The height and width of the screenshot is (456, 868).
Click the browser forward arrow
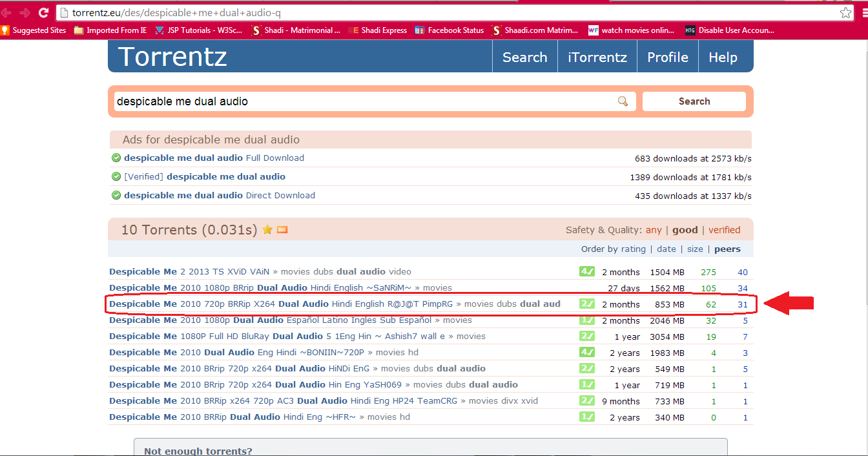[x=25, y=12]
